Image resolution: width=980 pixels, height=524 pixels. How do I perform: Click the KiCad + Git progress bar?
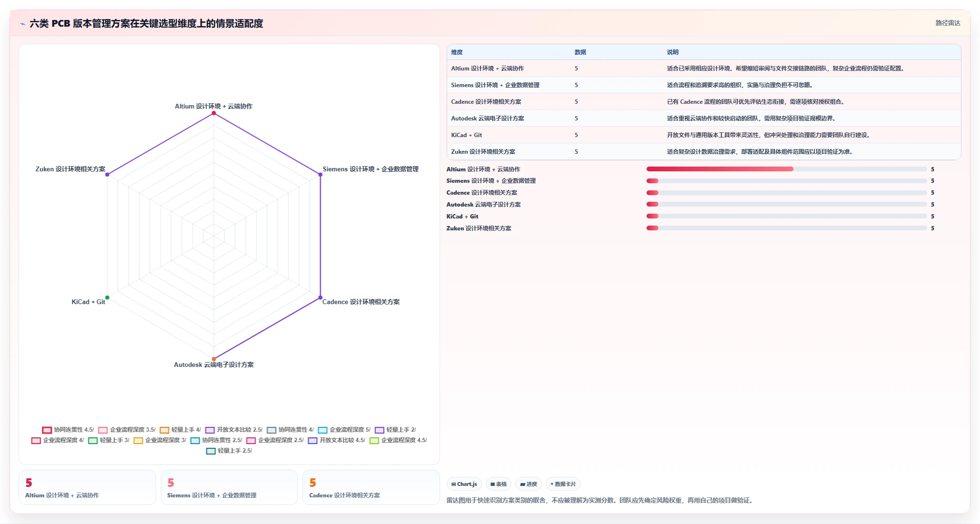(786, 216)
